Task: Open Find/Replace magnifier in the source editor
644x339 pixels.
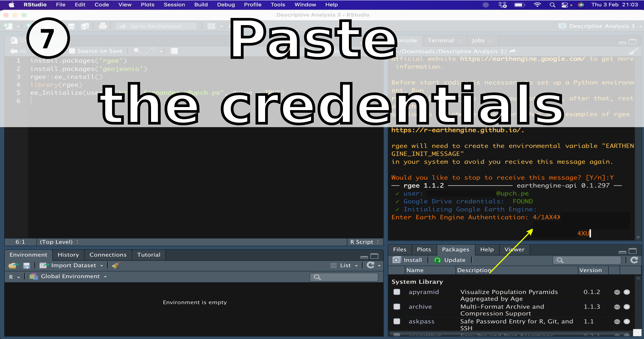Action: [x=137, y=51]
